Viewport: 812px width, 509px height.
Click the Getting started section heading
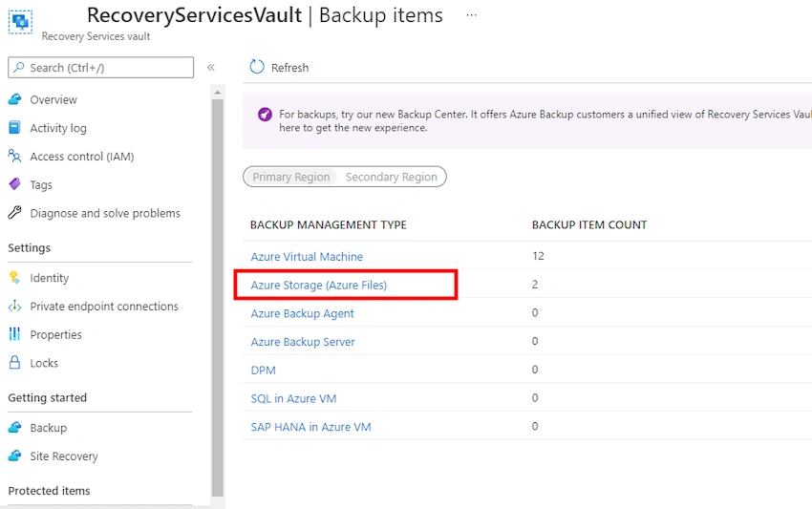coord(47,397)
